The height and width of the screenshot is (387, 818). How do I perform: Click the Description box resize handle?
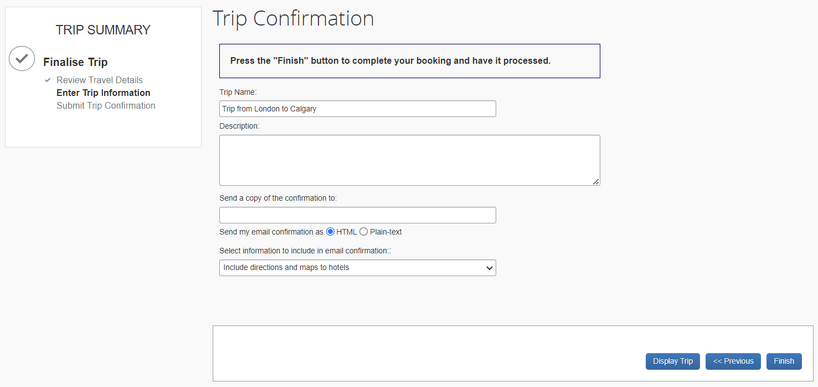click(596, 181)
